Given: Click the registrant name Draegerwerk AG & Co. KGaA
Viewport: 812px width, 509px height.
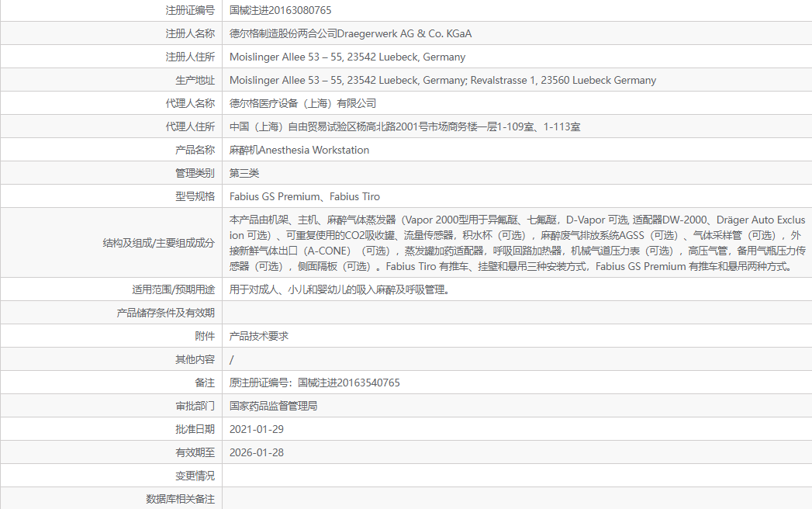Looking at the screenshot, I should pyautogui.click(x=404, y=33).
